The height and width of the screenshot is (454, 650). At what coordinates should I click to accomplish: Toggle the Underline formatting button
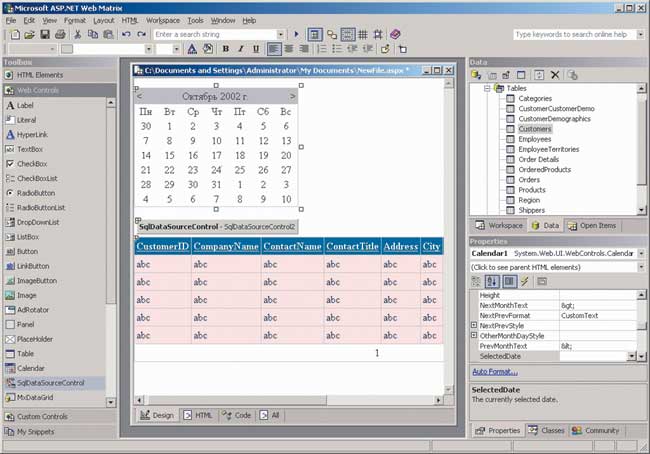[256, 49]
